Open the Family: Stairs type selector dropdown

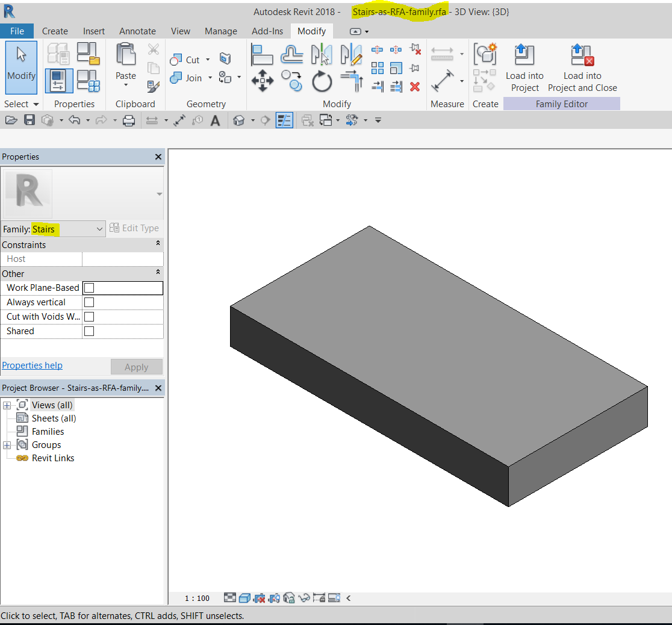tap(53, 229)
